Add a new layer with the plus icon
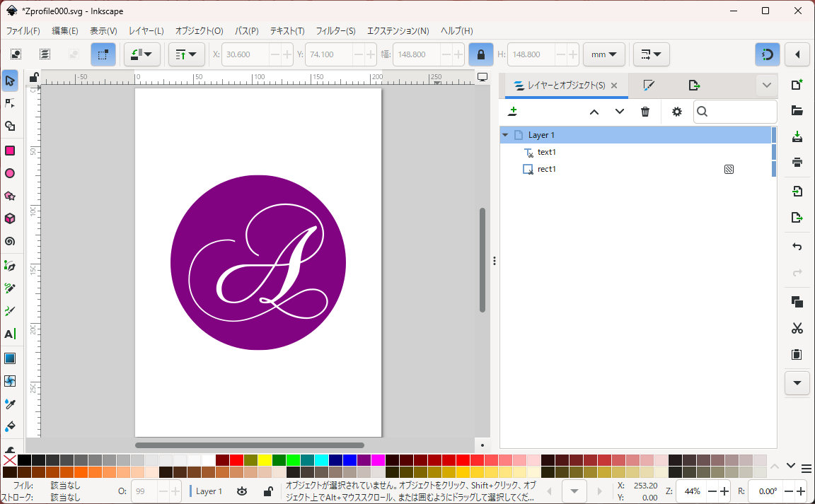 click(512, 112)
